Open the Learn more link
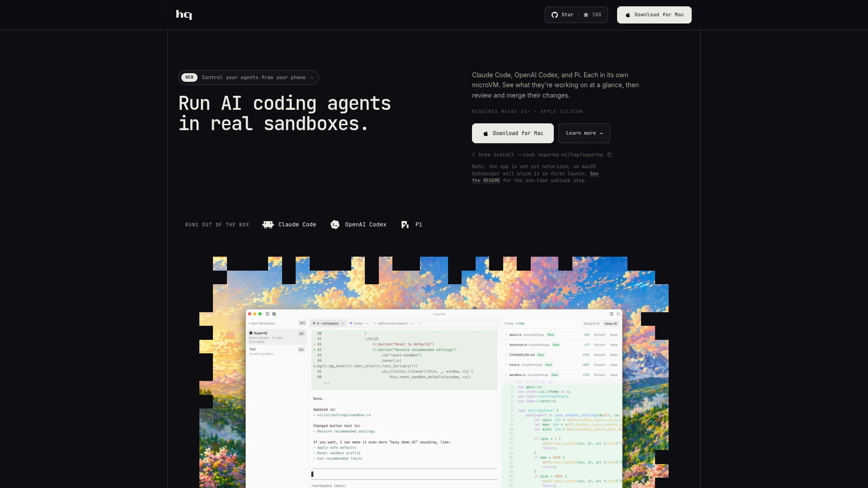This screenshot has width=868, height=488. (x=584, y=133)
